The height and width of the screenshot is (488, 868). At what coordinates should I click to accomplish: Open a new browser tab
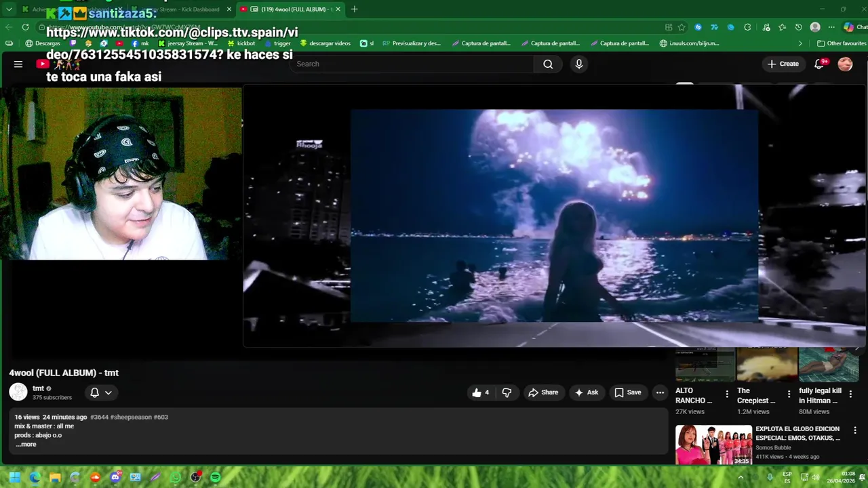click(354, 9)
